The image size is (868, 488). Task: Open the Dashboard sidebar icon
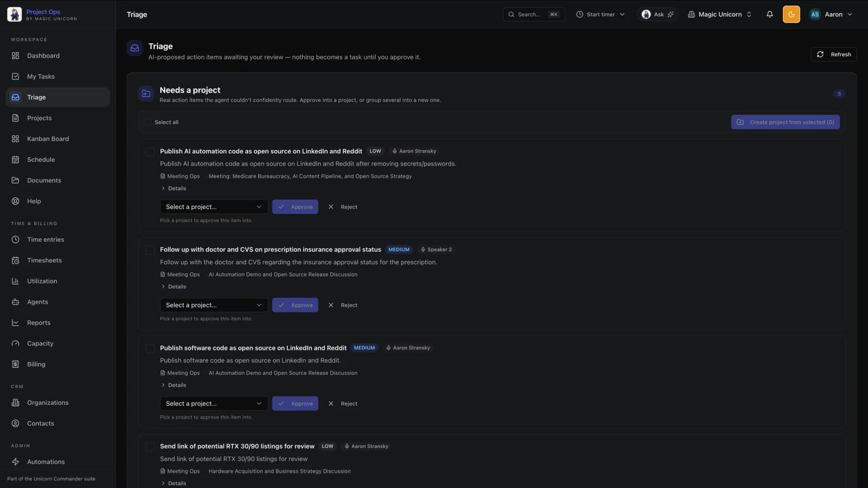pyautogui.click(x=15, y=56)
